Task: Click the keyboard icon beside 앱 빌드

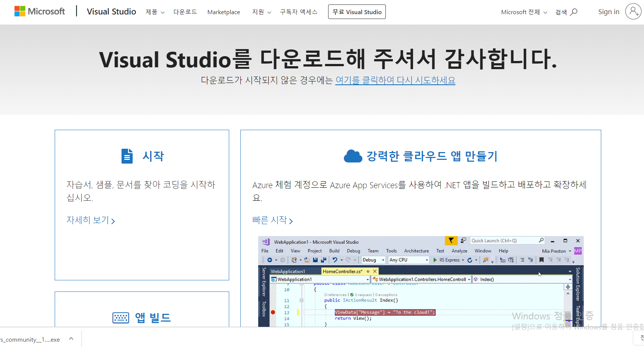Action: coord(121,318)
